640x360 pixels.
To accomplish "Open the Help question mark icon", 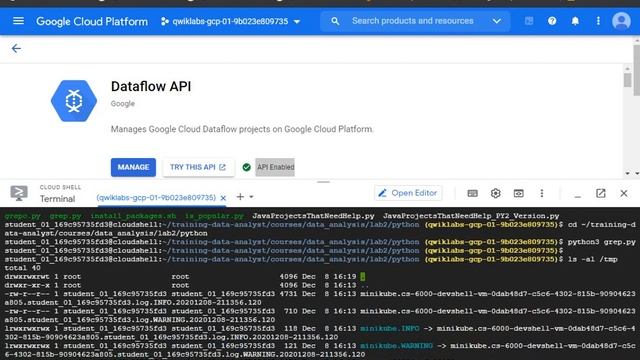I will (x=552, y=21).
